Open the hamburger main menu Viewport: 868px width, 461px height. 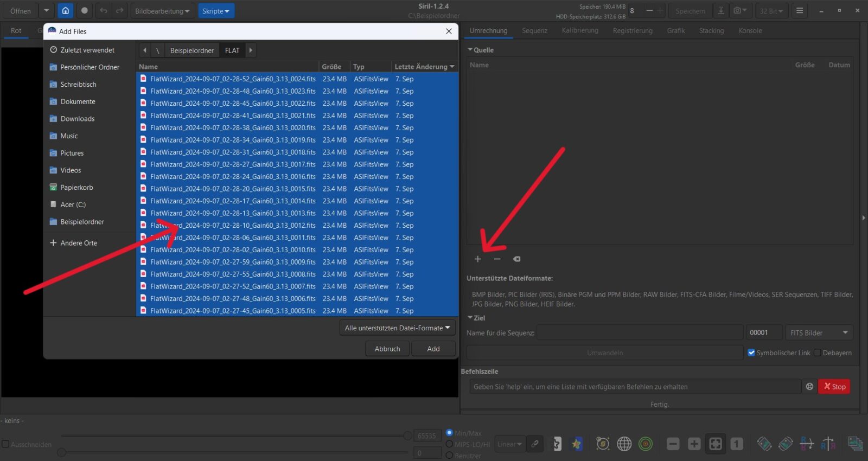click(800, 11)
